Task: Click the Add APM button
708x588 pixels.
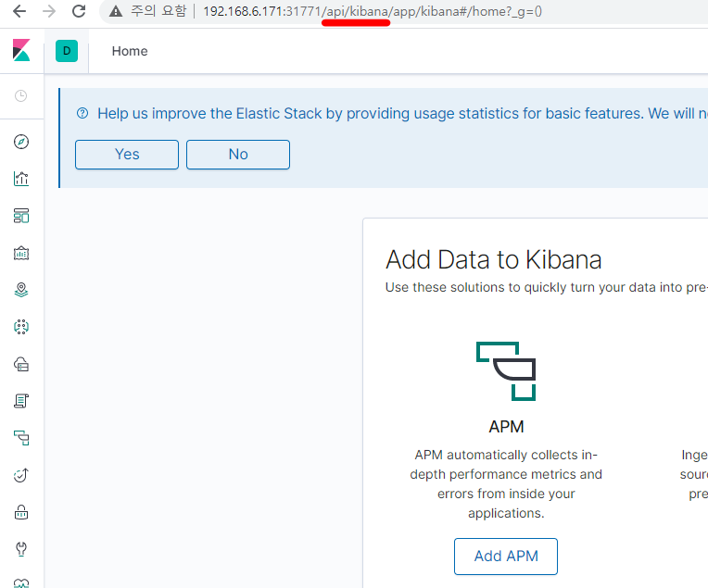Action: (x=506, y=556)
